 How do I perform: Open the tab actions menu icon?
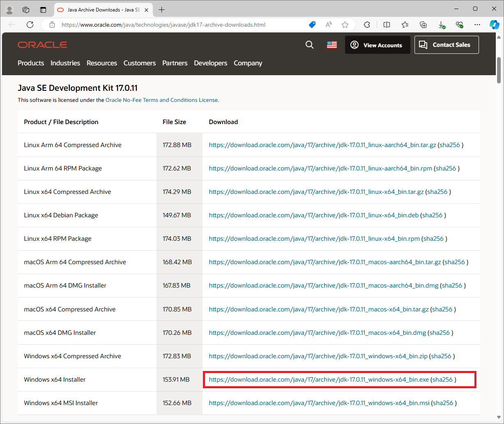43,10
